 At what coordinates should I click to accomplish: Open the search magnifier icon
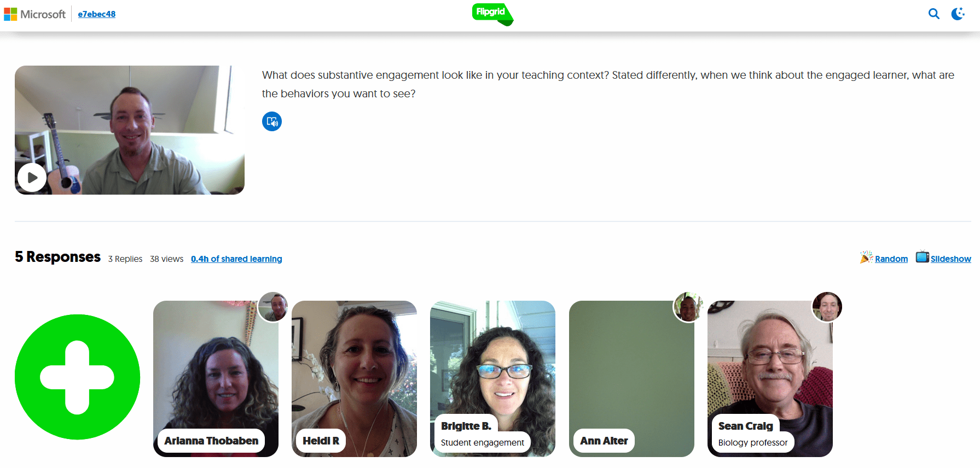pos(934,14)
